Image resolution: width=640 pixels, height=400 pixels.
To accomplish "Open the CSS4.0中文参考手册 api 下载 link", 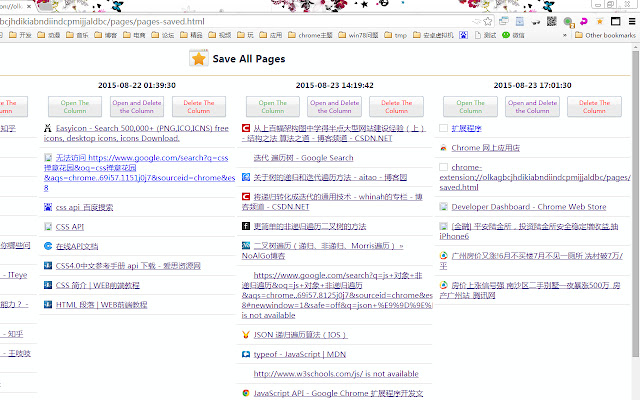I will point(128,266).
